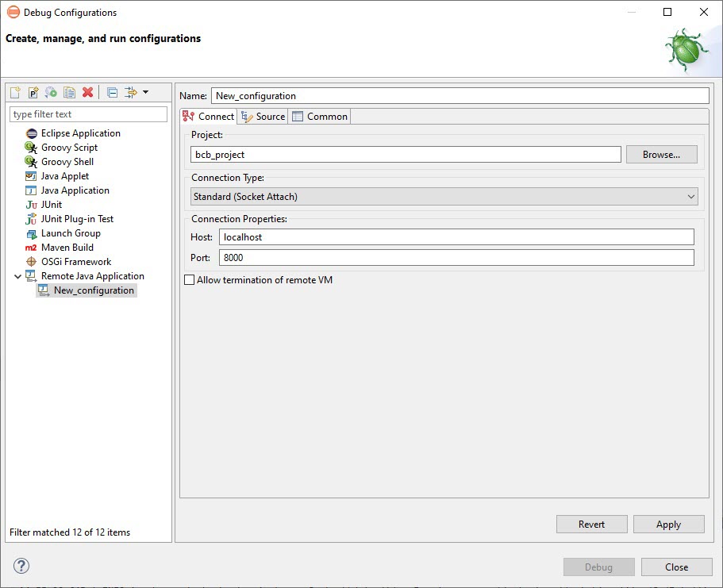Click the OSGi Framework icon
The height and width of the screenshot is (588, 723).
31,262
